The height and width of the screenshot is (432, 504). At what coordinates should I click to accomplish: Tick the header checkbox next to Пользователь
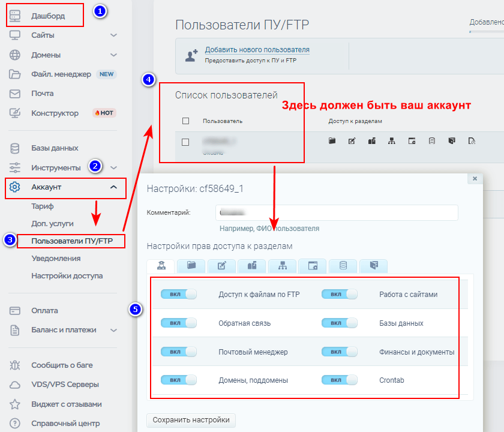[185, 121]
